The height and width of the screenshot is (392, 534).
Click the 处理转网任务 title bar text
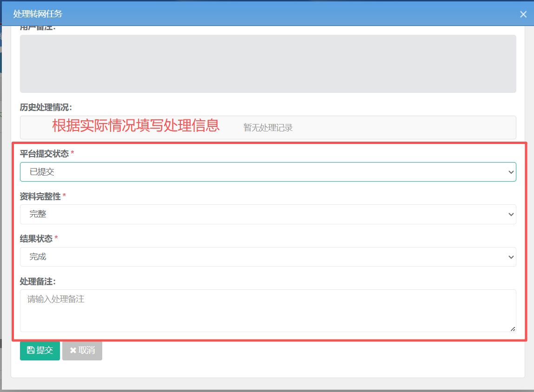(x=38, y=14)
